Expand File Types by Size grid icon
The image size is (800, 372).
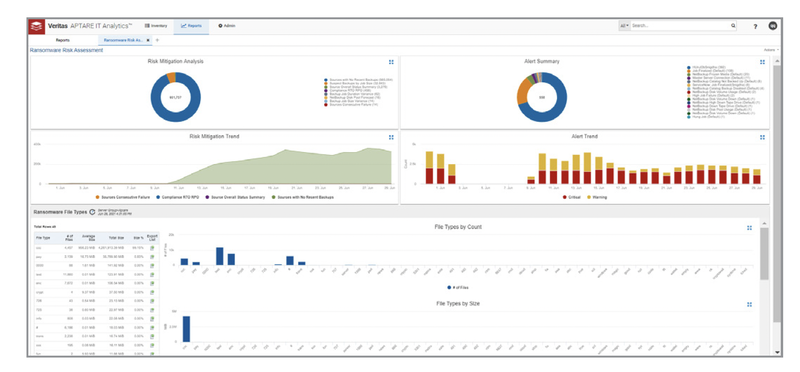pyautogui.click(x=749, y=305)
